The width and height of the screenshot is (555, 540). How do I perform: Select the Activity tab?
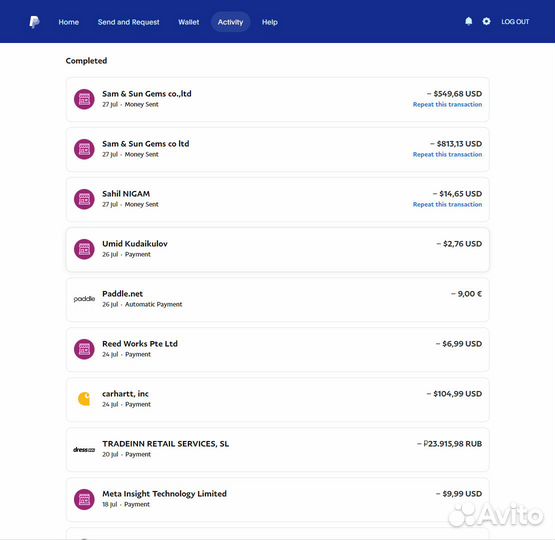point(230,22)
